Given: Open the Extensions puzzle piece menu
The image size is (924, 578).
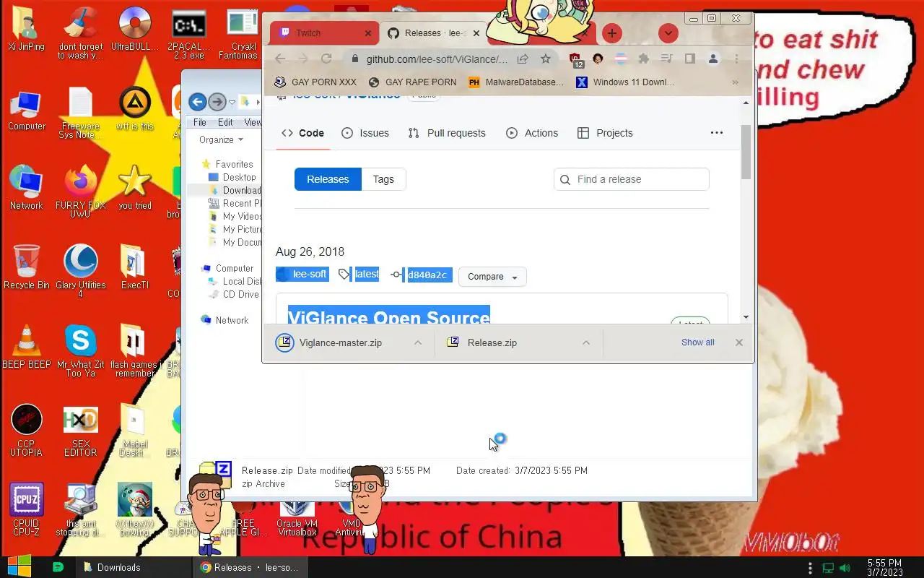Looking at the screenshot, I should (643, 59).
